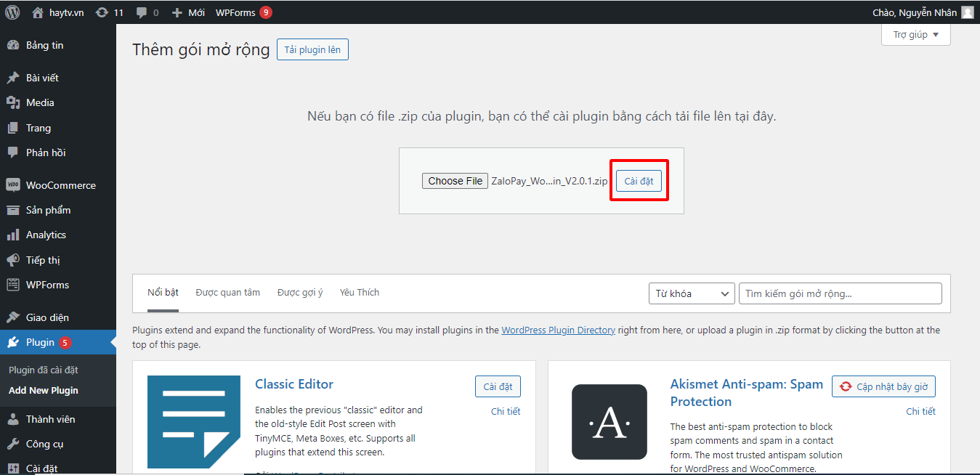
Task: Click the Akismet plugin logo thumbnail
Action: 610,422
